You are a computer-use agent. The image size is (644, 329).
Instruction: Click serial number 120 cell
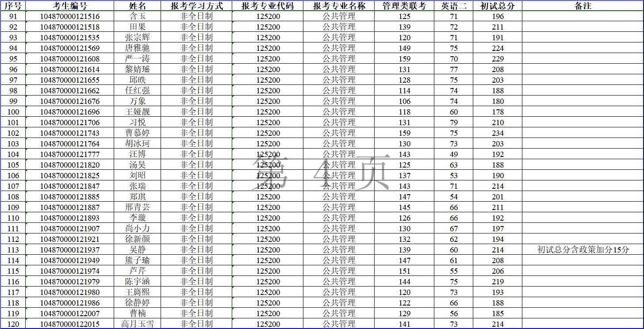[x=13, y=324]
